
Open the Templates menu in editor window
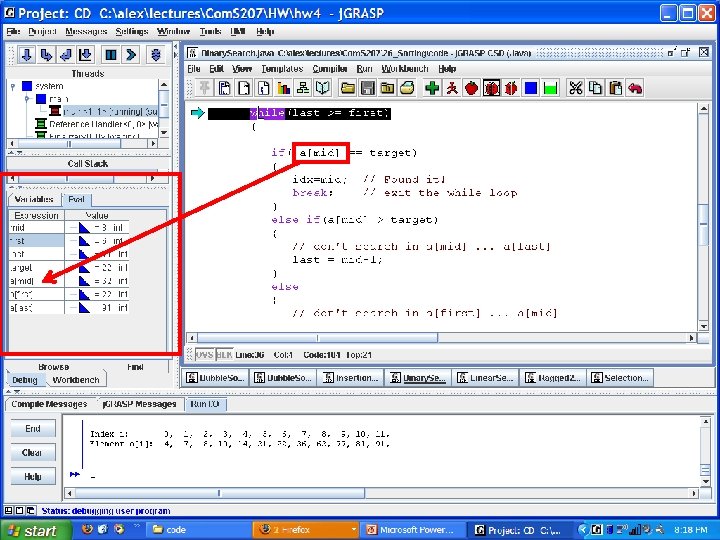(x=282, y=68)
